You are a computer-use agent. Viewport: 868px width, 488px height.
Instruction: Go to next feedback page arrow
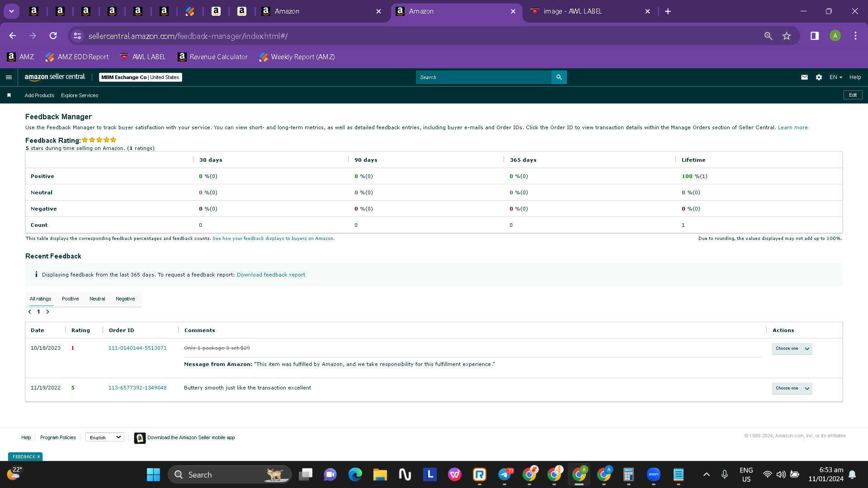coord(47,312)
